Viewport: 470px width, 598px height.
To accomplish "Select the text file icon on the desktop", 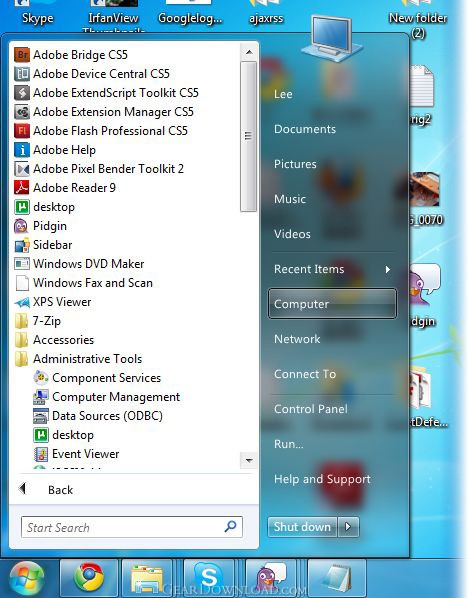I will pos(421,86).
